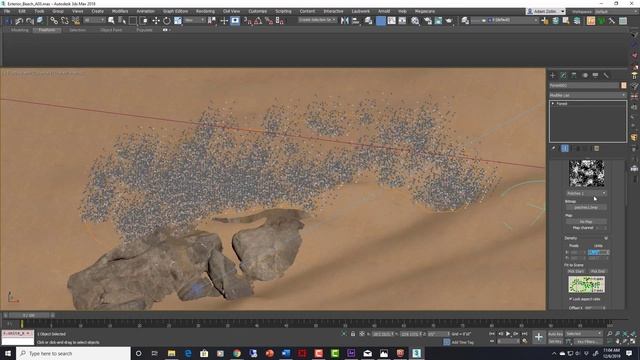Image resolution: width=640 pixels, height=360 pixels.
Task: Activate the Unlink Selection tool
Action: 64,21
